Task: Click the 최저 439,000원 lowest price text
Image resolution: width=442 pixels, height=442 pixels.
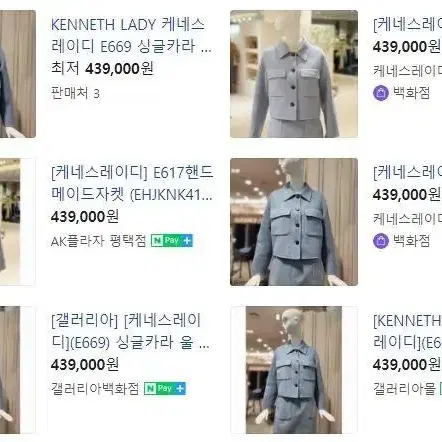Action: [x=102, y=69]
